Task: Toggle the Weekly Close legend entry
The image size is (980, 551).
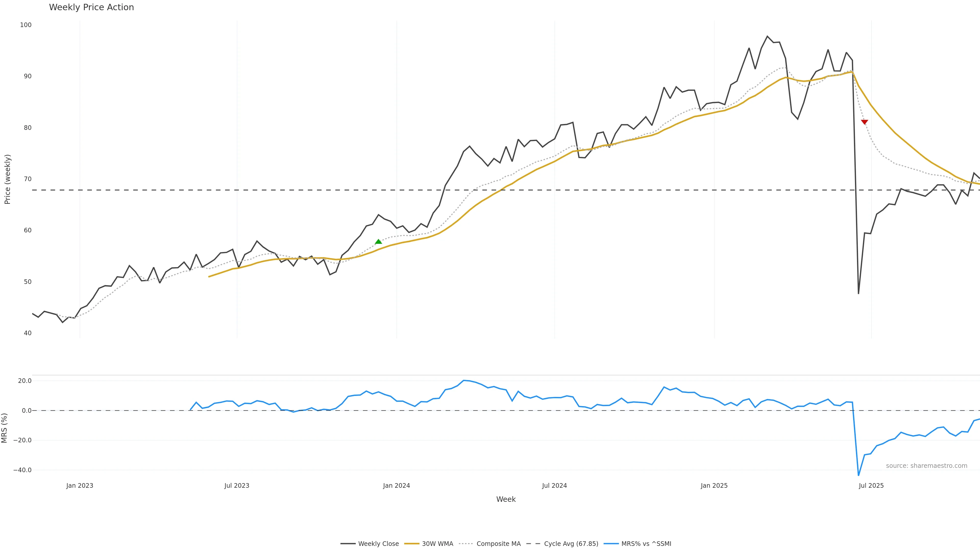Action: pyautogui.click(x=378, y=544)
